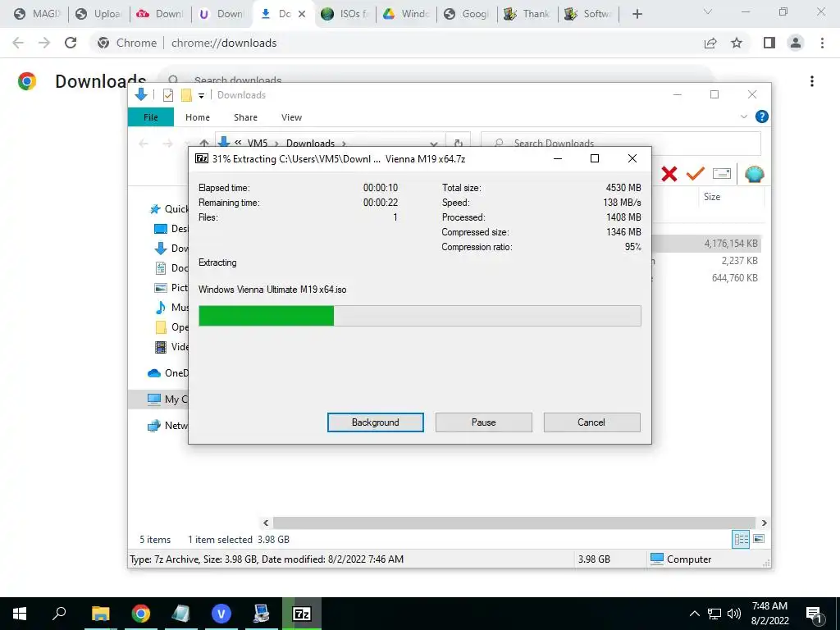Viewport: 840px width, 630px height.
Task: Click the 7z icon in the dialog title bar
Action: tap(202, 158)
